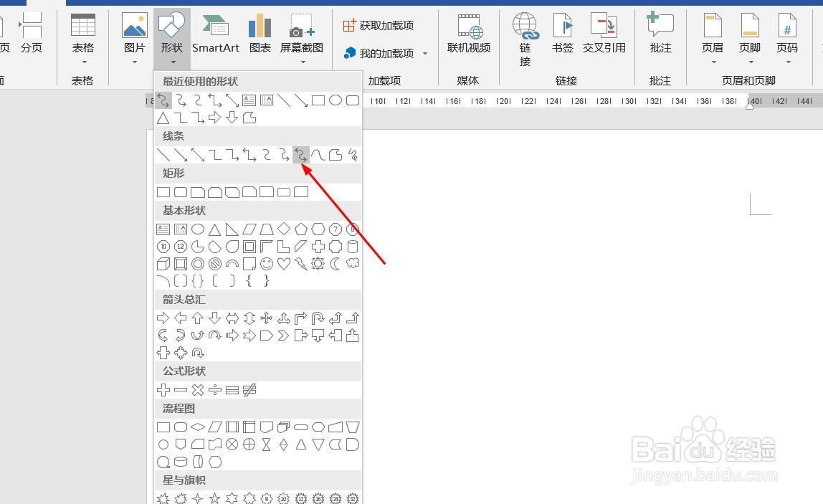This screenshot has width=823, height=504.
Task: Pick the left-right arrow under 箭头总汇
Action: click(x=232, y=318)
